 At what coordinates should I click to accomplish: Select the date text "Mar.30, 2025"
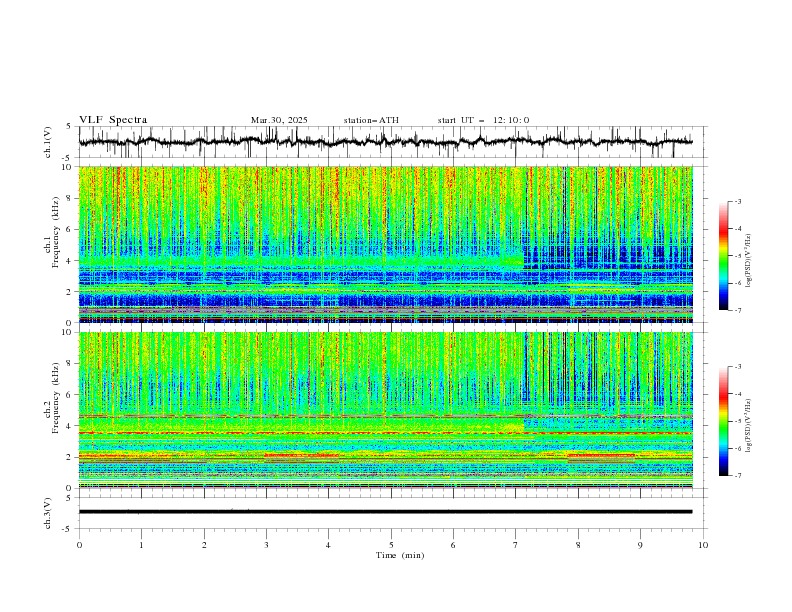(279, 120)
